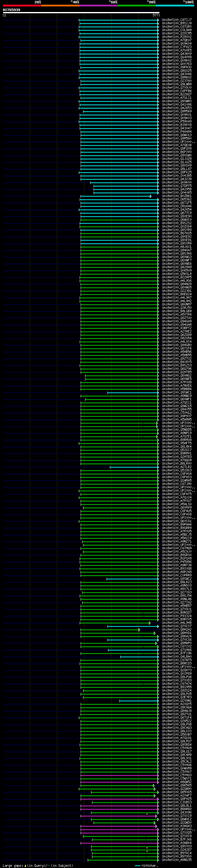
Task: Click hit label UniRef100_P59049
Action: click(x=176, y=122)
